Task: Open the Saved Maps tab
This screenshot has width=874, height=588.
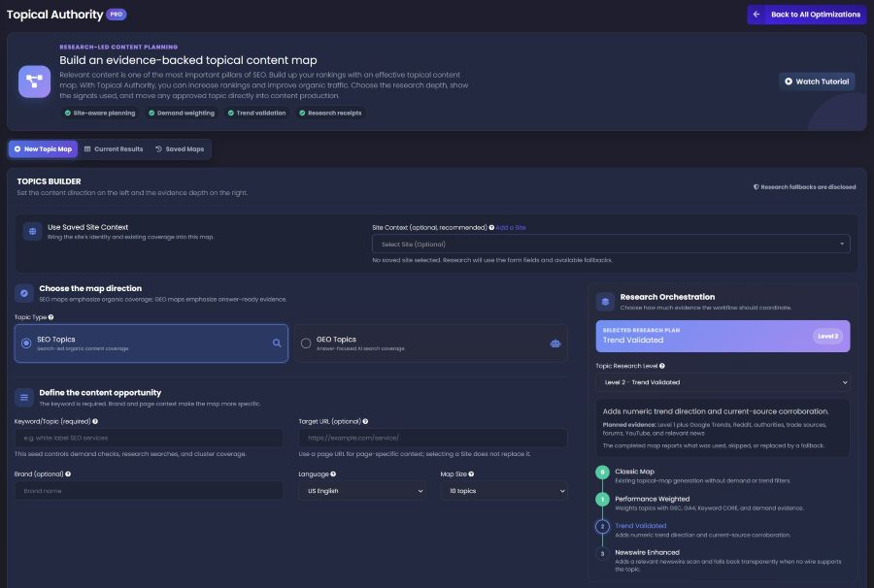Action: pos(180,149)
